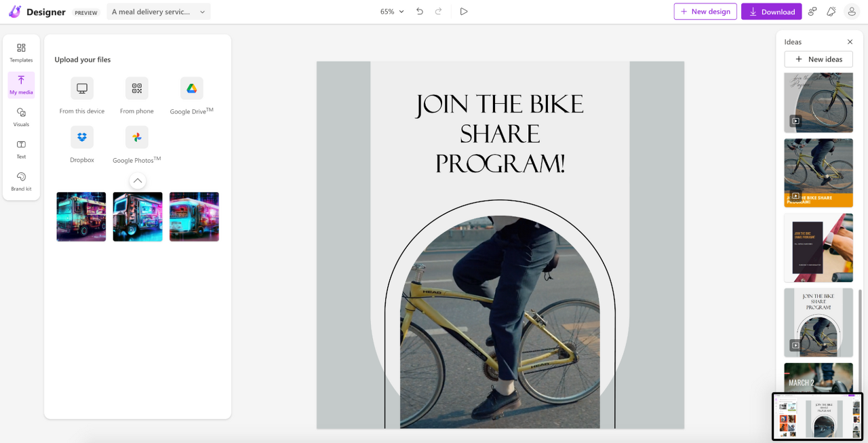
Task: Collapse upload options with chevron up
Action: tap(138, 180)
